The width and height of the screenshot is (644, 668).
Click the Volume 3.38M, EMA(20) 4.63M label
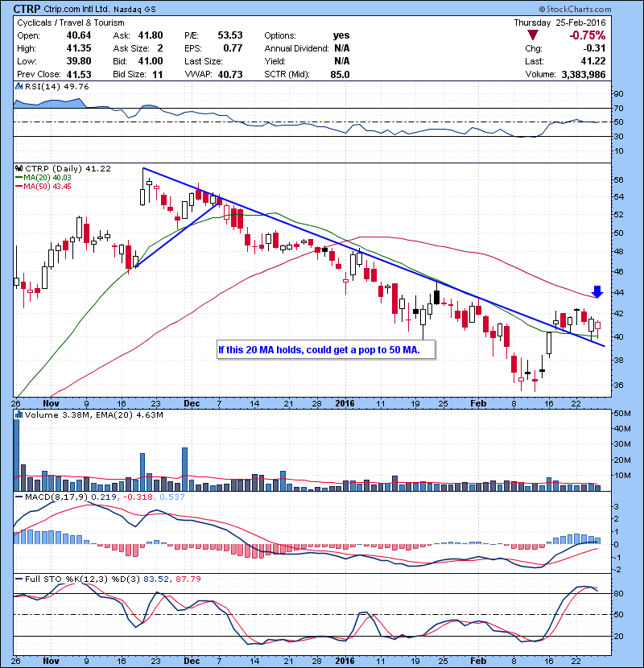click(x=93, y=415)
